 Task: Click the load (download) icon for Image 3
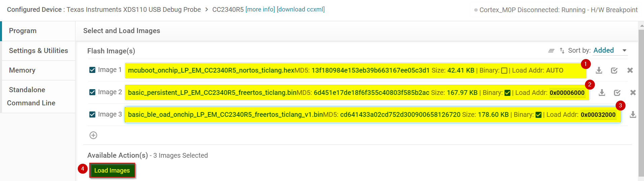pos(633,114)
